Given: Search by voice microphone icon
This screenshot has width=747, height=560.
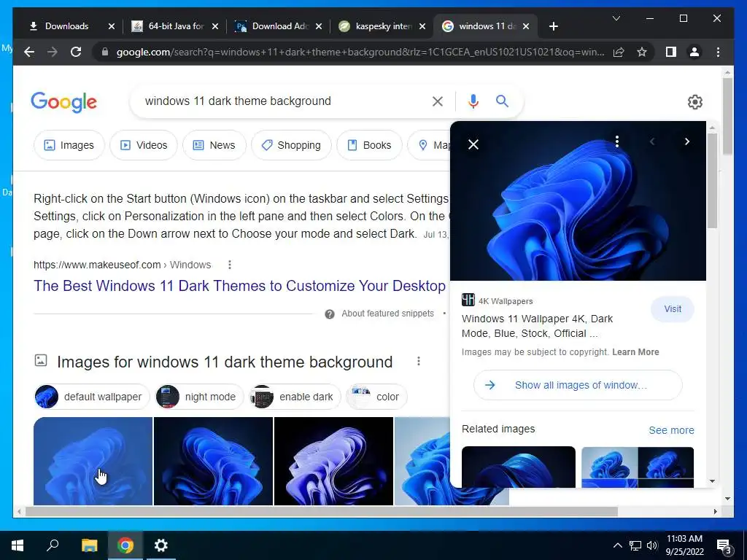Looking at the screenshot, I should coord(473,101).
